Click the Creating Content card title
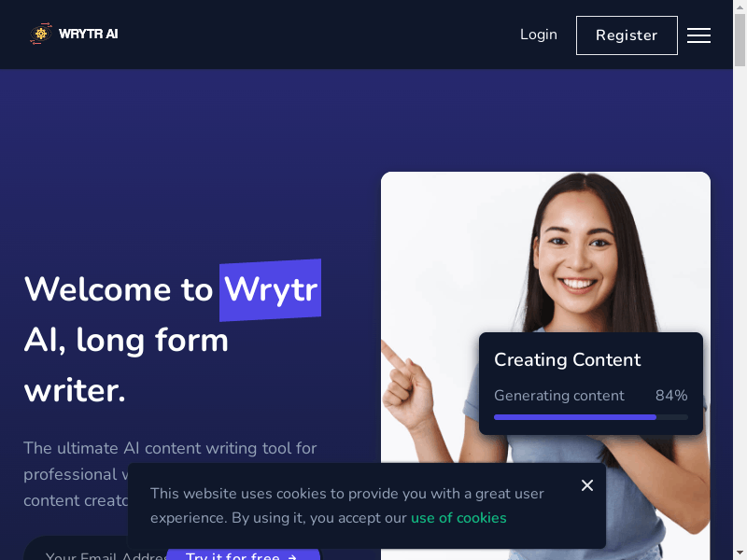 (567, 359)
